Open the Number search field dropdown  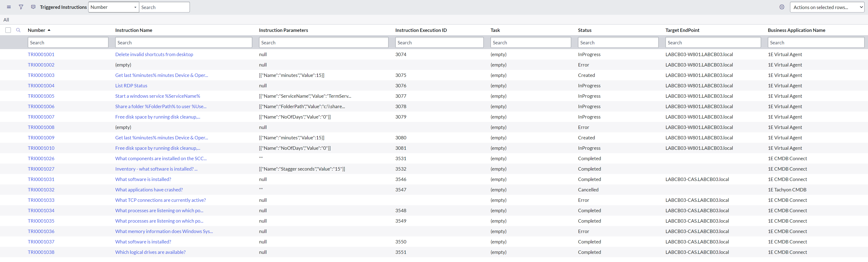[x=113, y=7]
